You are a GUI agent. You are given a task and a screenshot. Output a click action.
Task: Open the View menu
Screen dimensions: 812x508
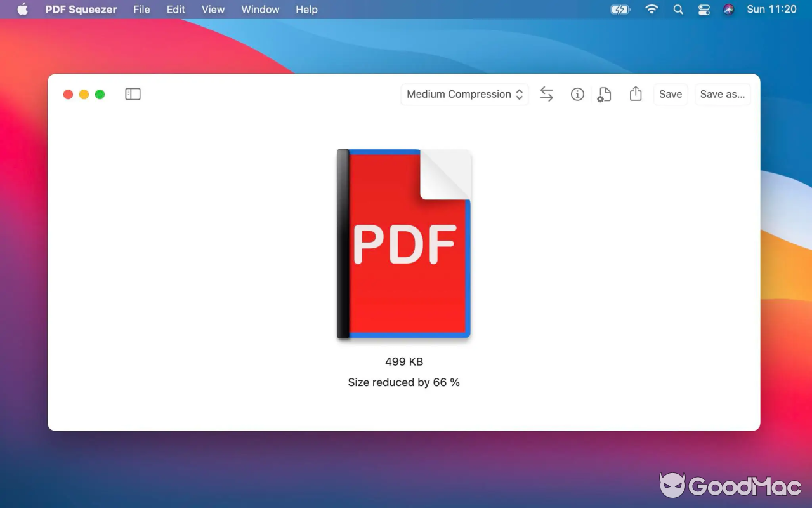[x=213, y=10]
